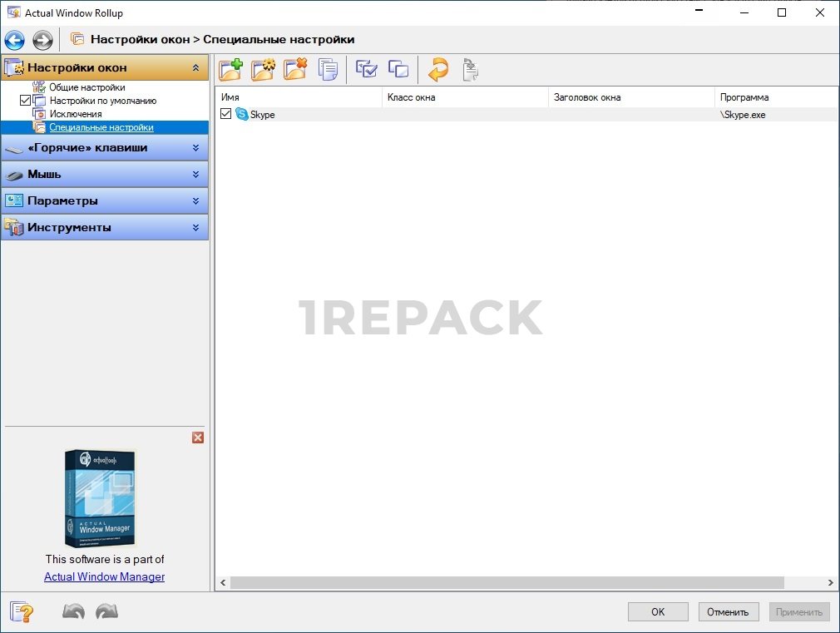Select Общие настройки in the tree
The height and width of the screenshot is (633, 840).
pos(86,87)
